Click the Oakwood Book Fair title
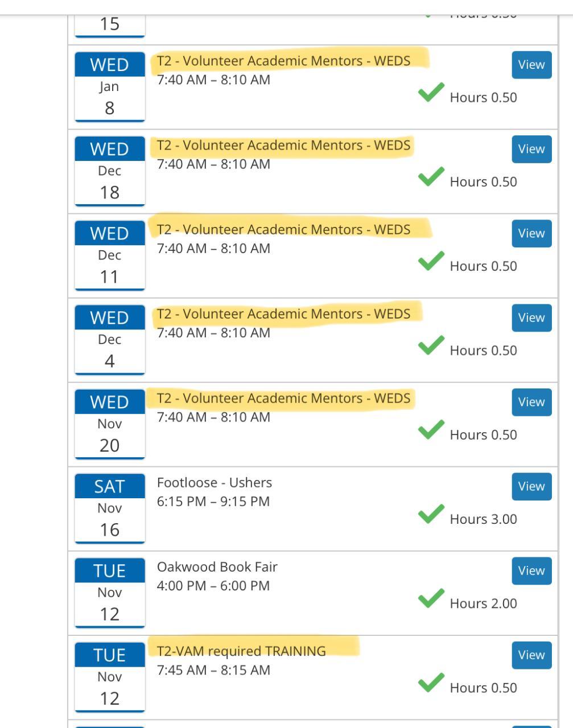The height and width of the screenshot is (728, 573). point(217,567)
